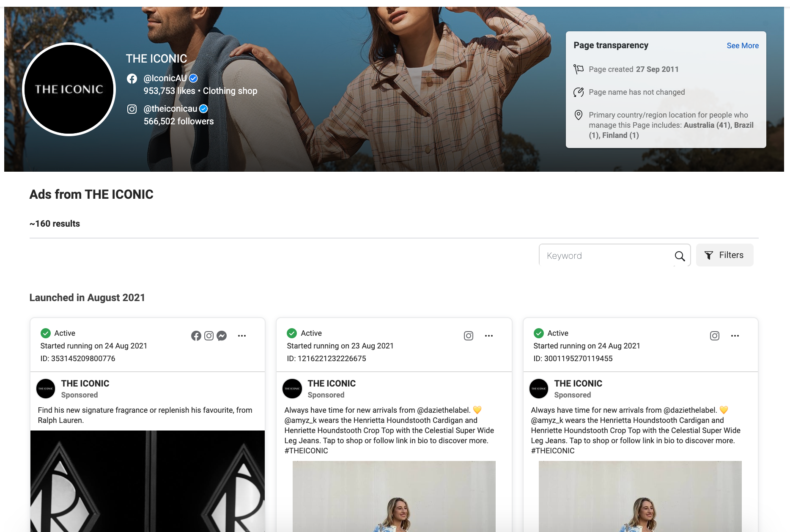The height and width of the screenshot is (532, 790).
Task: Click the advertiser avatar on third ad
Action: pos(539,389)
